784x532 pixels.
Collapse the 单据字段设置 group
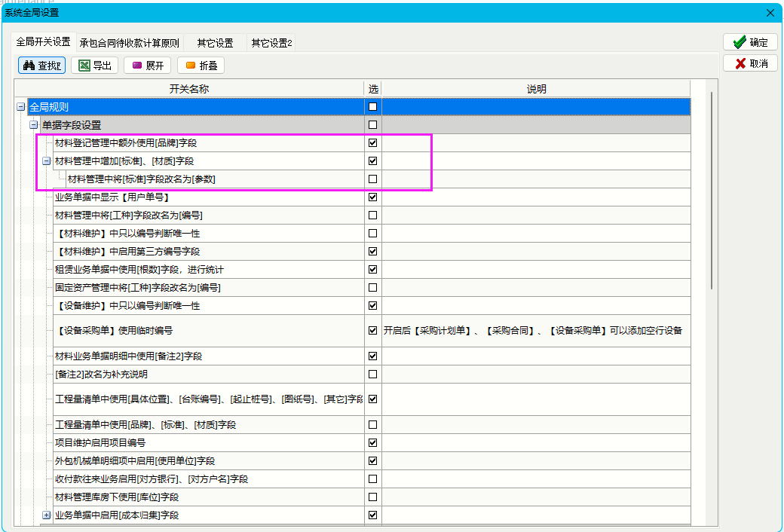pos(33,125)
